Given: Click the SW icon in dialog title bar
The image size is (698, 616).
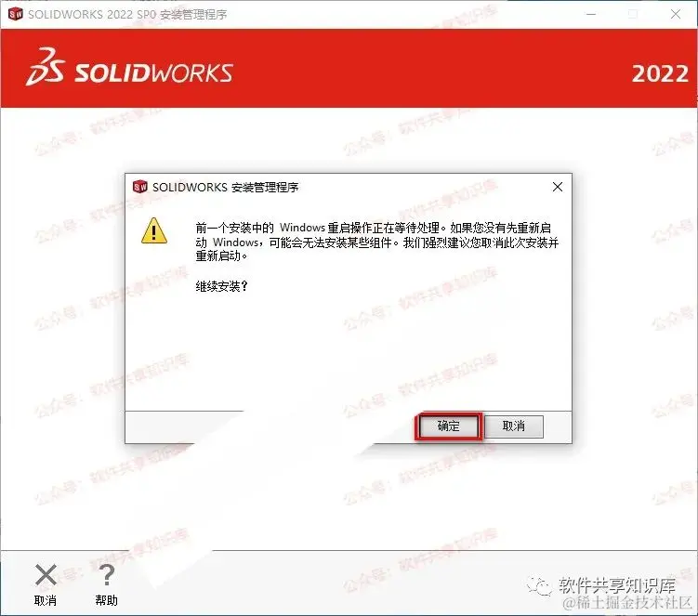Looking at the screenshot, I should (139, 187).
